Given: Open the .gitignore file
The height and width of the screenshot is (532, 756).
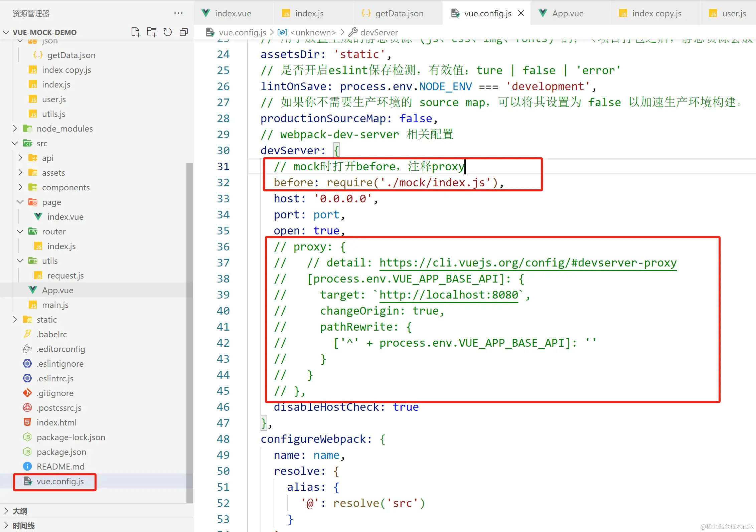Looking at the screenshot, I should [x=55, y=393].
